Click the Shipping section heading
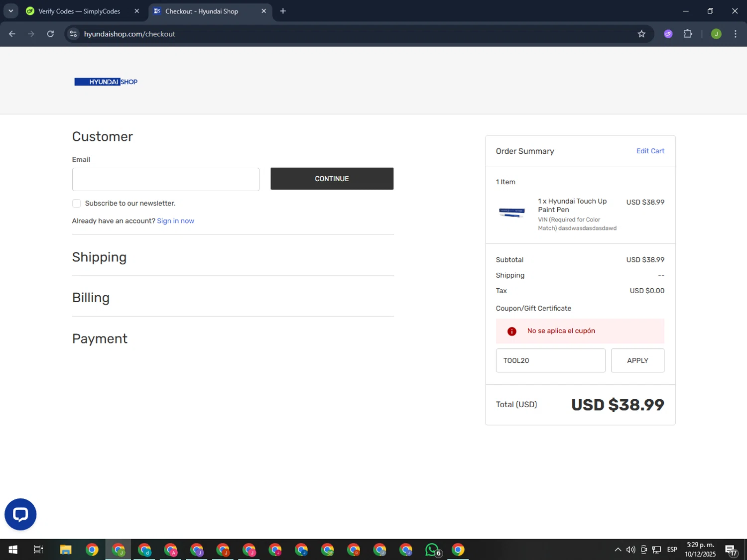Screen dimensions: 747x560 [99, 257]
